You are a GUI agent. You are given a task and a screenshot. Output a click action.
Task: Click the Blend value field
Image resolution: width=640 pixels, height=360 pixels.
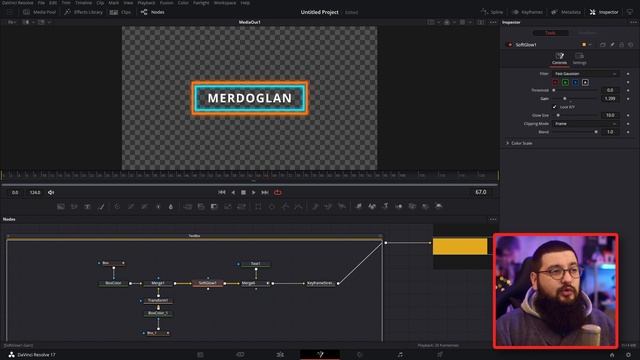(x=610, y=132)
